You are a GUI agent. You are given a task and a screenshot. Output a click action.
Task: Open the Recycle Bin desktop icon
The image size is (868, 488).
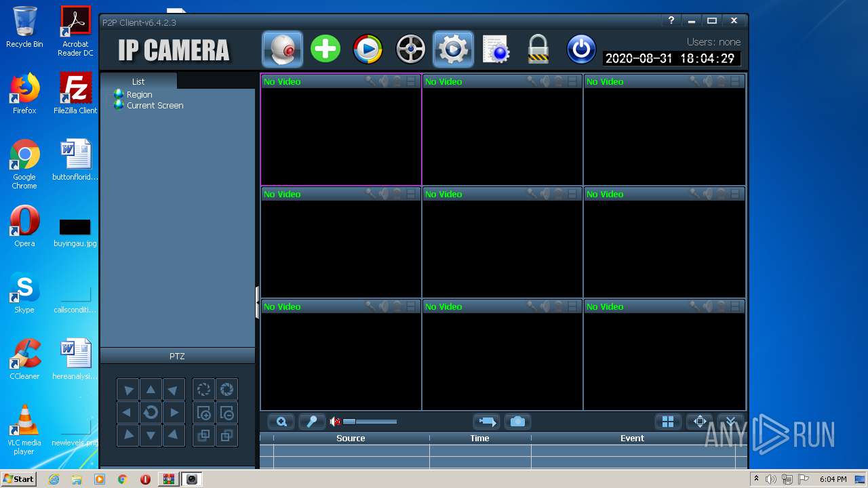24,27
